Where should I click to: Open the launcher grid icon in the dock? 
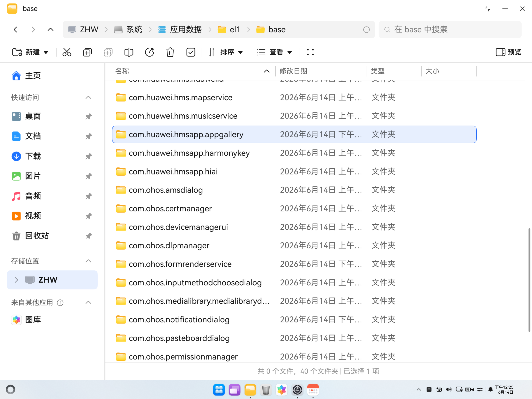click(219, 390)
